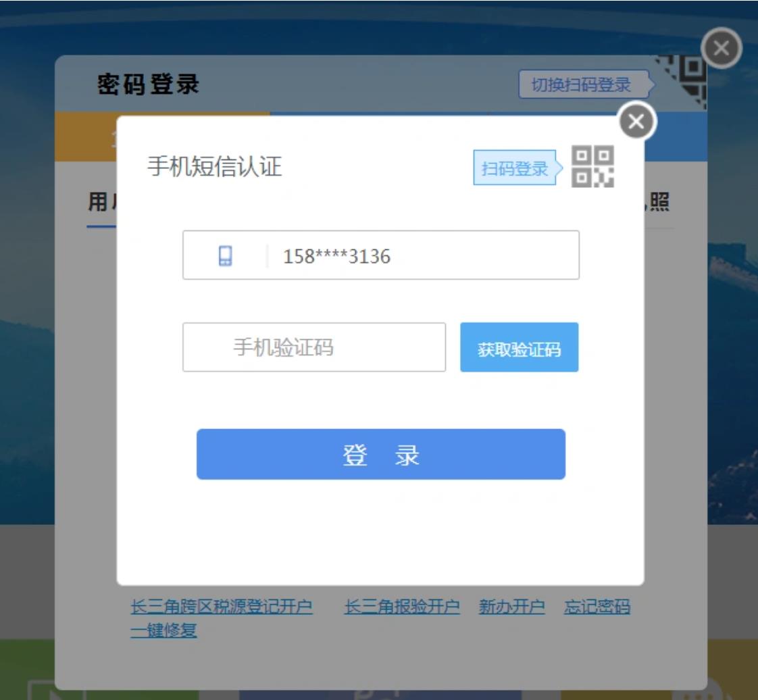Click the QR code icon beside 扫码登录

click(592, 166)
